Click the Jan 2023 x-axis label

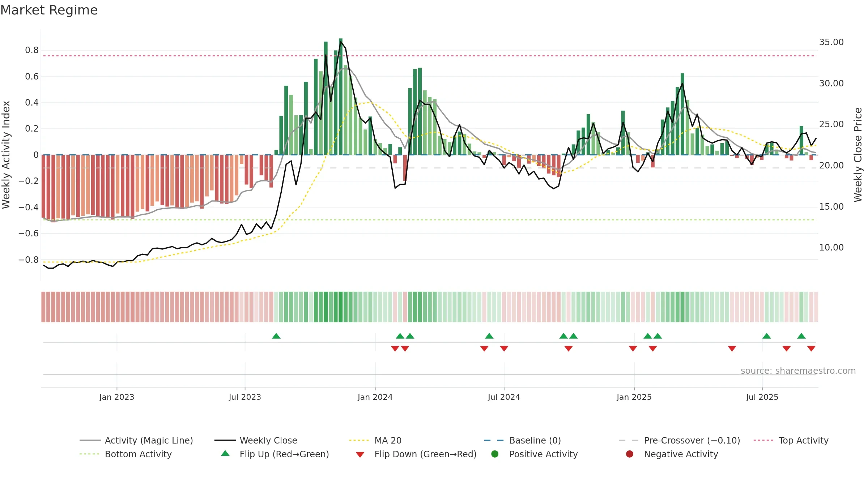coord(117,397)
